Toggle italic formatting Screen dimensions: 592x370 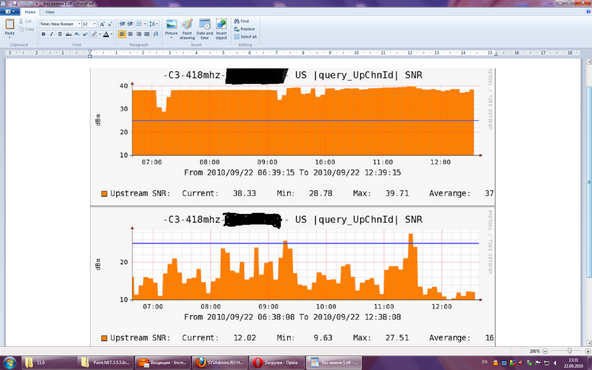[52, 34]
